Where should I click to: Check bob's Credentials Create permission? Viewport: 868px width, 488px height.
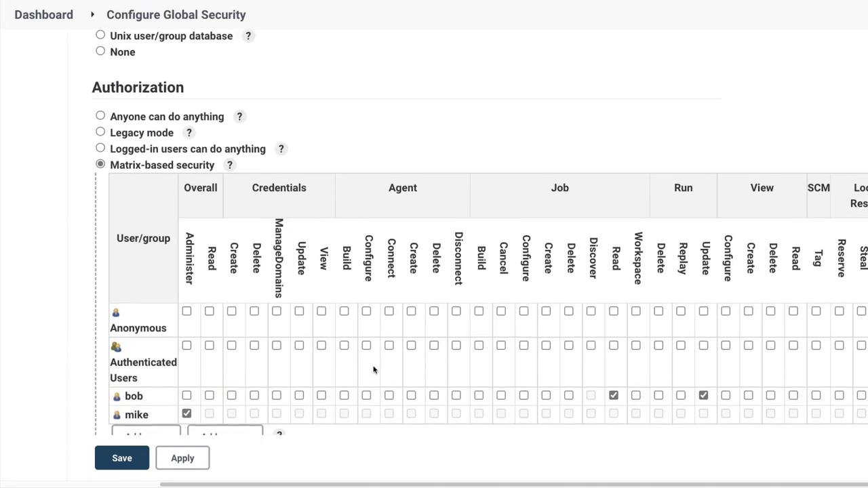pyautogui.click(x=231, y=395)
